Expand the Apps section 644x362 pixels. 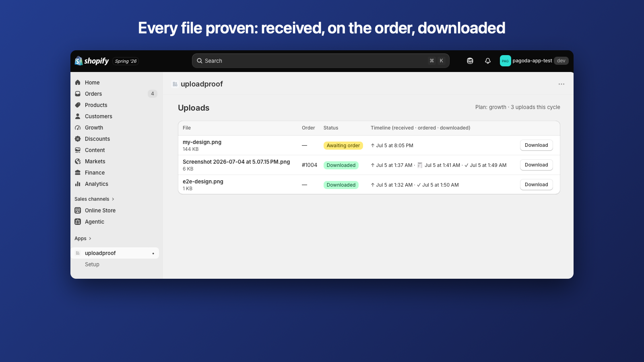tap(83, 239)
